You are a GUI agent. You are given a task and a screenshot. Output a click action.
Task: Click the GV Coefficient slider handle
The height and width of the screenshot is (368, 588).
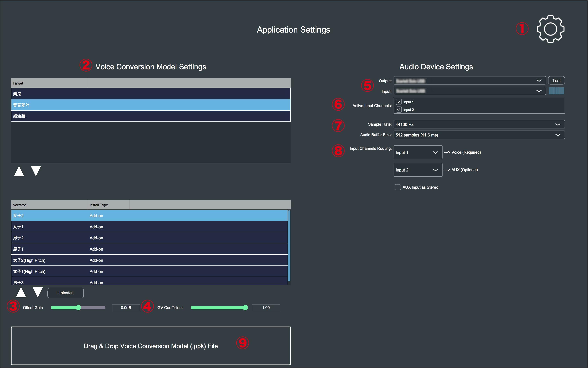click(245, 308)
